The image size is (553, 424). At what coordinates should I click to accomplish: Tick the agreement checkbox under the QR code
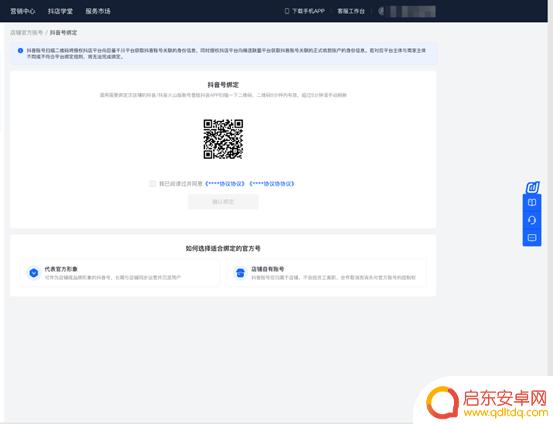point(152,183)
